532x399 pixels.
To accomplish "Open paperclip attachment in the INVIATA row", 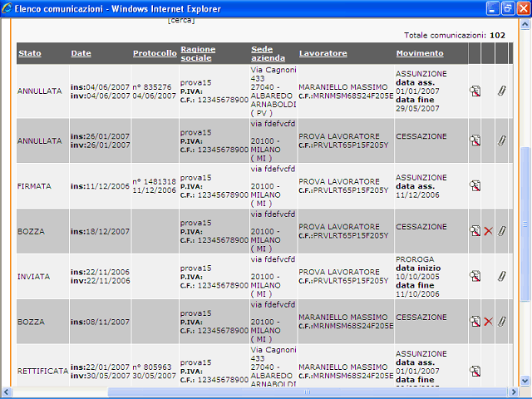I will (x=501, y=276).
